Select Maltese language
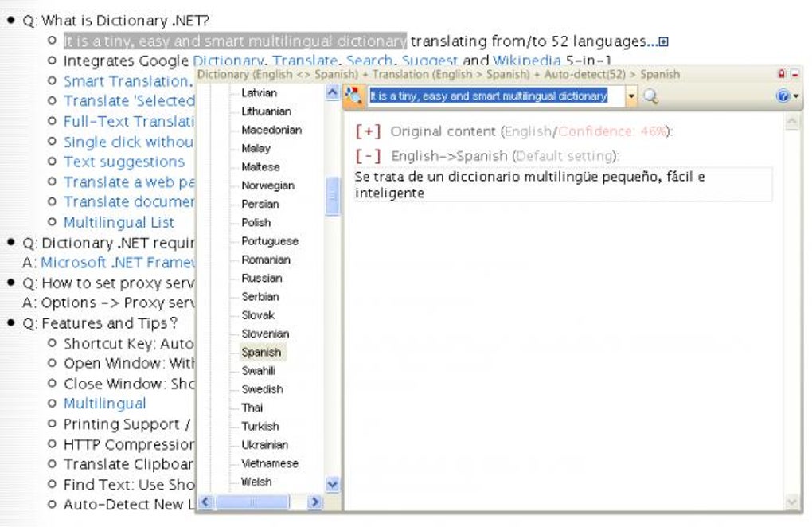The image size is (812, 527). pos(260,167)
